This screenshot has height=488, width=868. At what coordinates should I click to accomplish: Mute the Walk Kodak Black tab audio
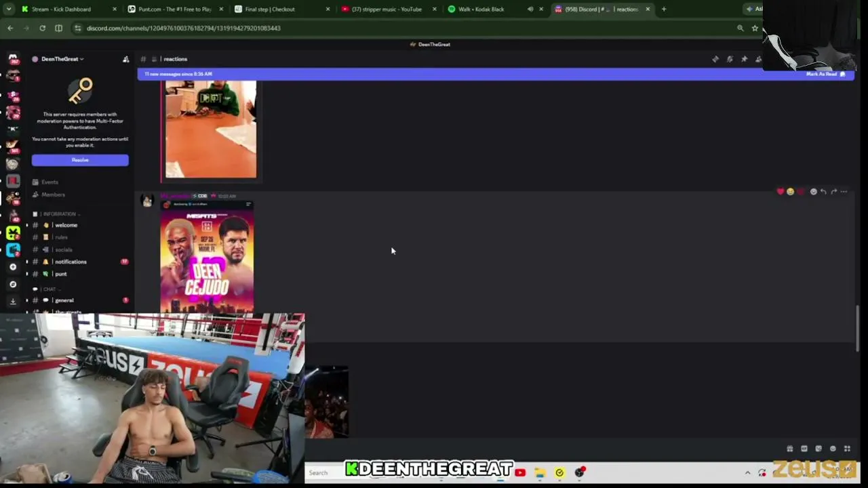530,9
